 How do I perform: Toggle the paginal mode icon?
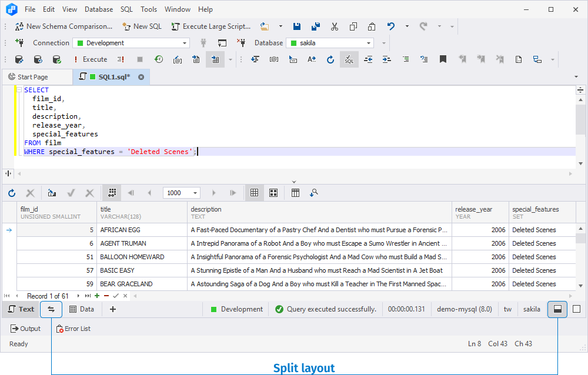coord(112,193)
